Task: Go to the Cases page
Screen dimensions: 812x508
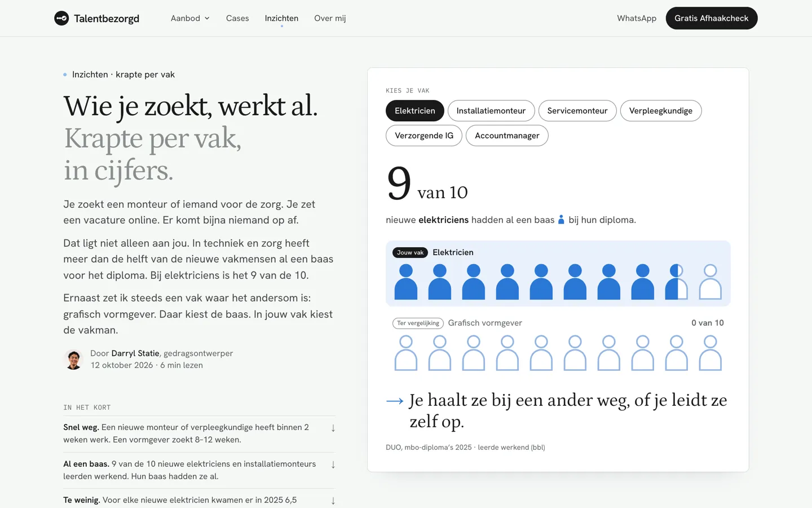Action: 237,18
